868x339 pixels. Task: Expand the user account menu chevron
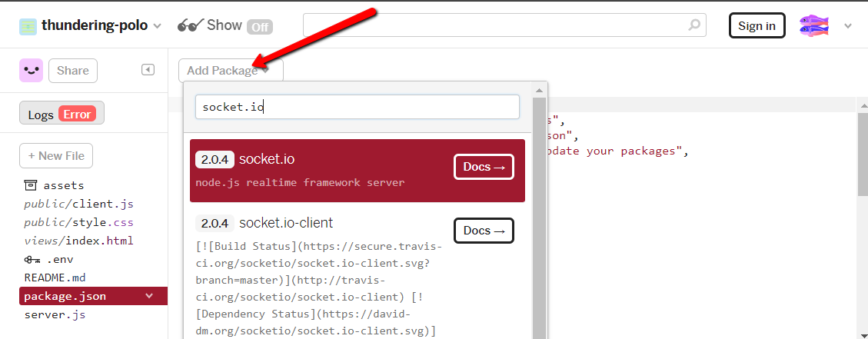click(x=847, y=26)
